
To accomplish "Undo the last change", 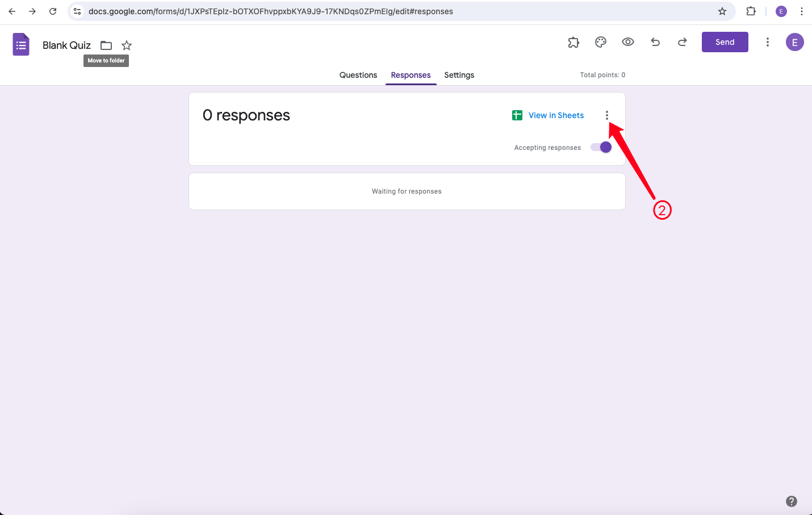I will click(655, 42).
